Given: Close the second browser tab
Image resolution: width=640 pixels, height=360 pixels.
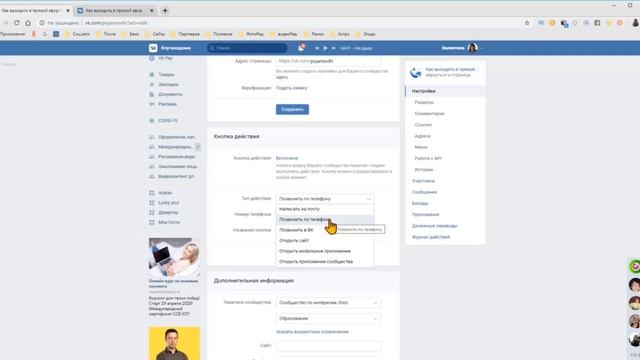Looking at the screenshot, I should (x=152, y=10).
